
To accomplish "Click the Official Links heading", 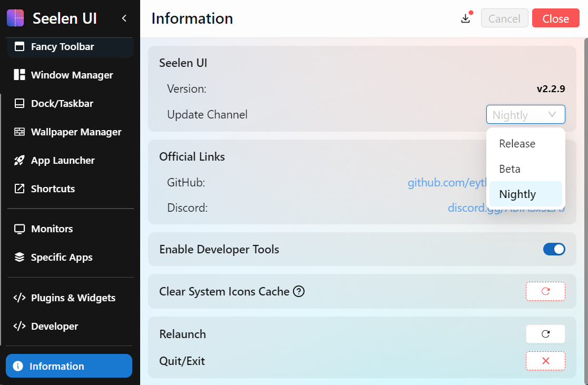I will point(192,157).
